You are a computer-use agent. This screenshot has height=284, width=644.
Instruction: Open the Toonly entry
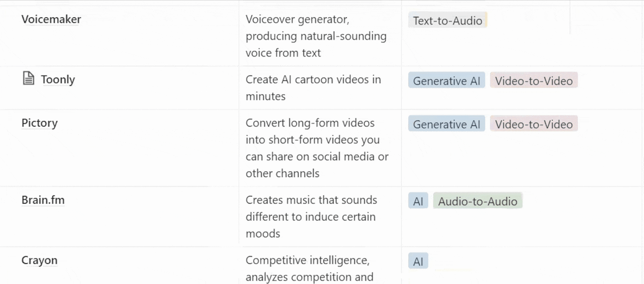click(x=58, y=79)
